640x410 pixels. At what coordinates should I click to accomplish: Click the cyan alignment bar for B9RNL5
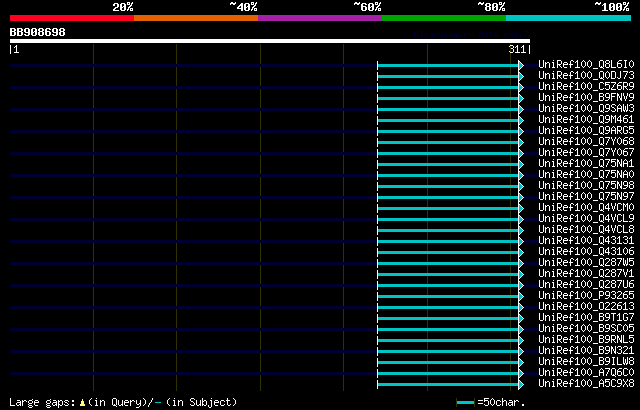(448, 341)
